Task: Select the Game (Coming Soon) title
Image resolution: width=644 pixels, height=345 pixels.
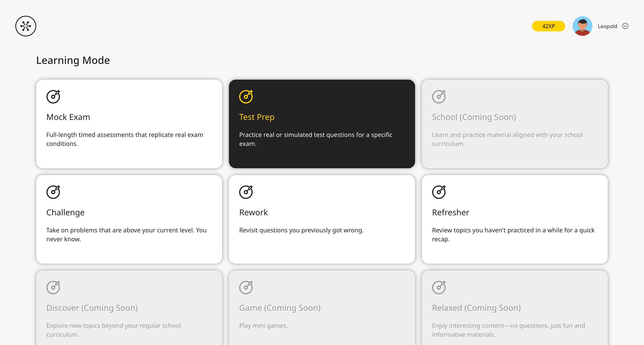Action: click(x=280, y=308)
